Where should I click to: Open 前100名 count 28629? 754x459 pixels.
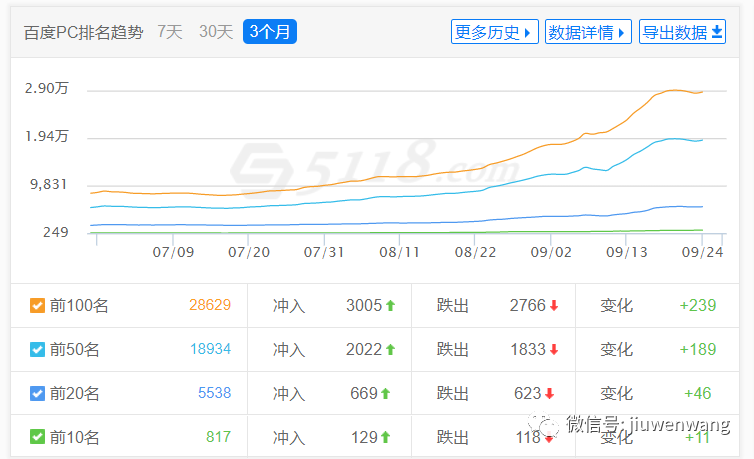tap(210, 305)
